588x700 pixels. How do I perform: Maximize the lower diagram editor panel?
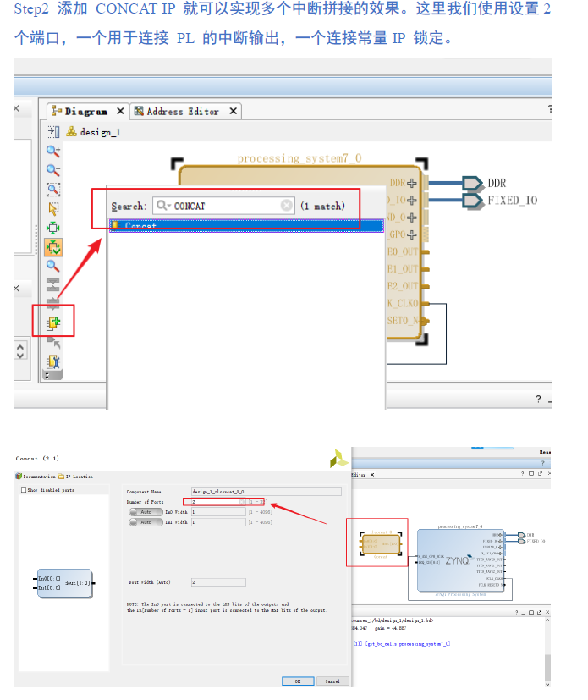coord(531,474)
